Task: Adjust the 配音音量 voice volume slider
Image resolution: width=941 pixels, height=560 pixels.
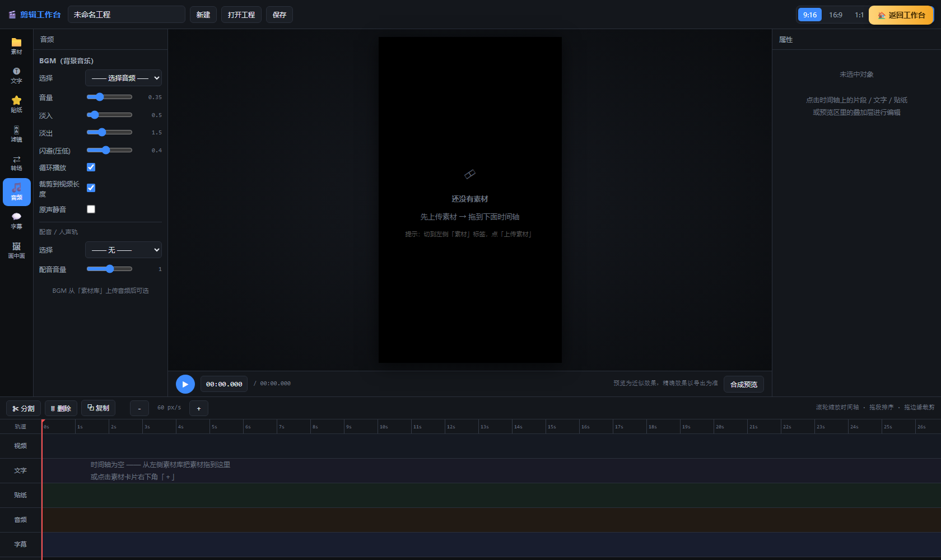Action: [x=109, y=269]
